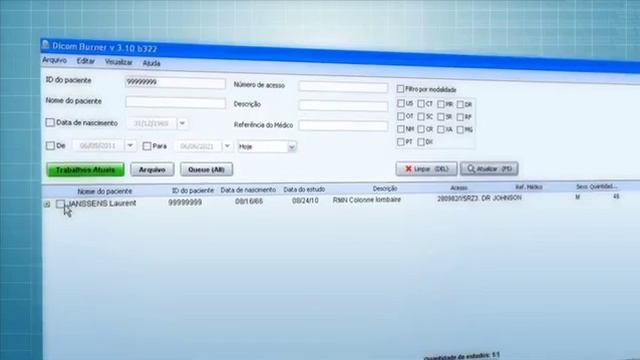
Task: Click the Número de acesso field
Action: 343,87
